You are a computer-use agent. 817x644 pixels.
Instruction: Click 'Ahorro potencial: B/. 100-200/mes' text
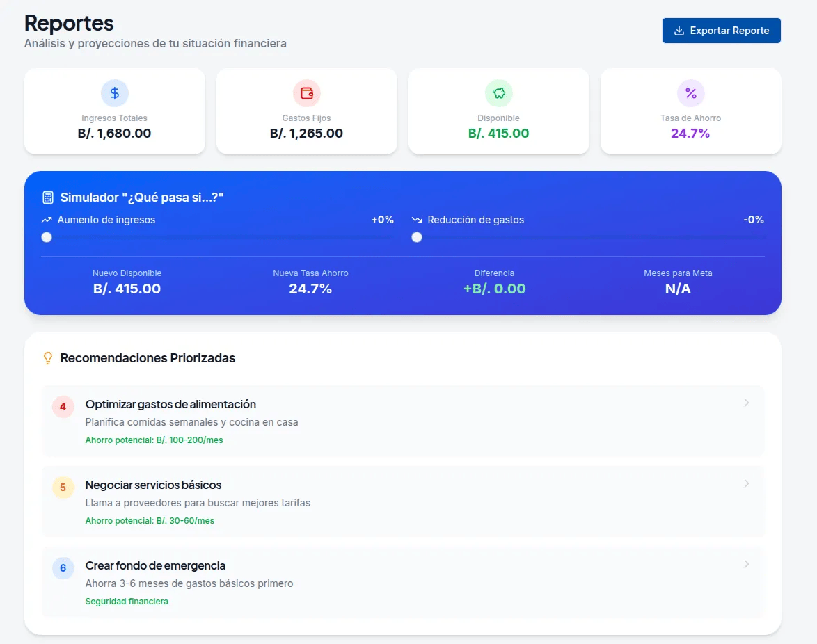[x=154, y=440]
